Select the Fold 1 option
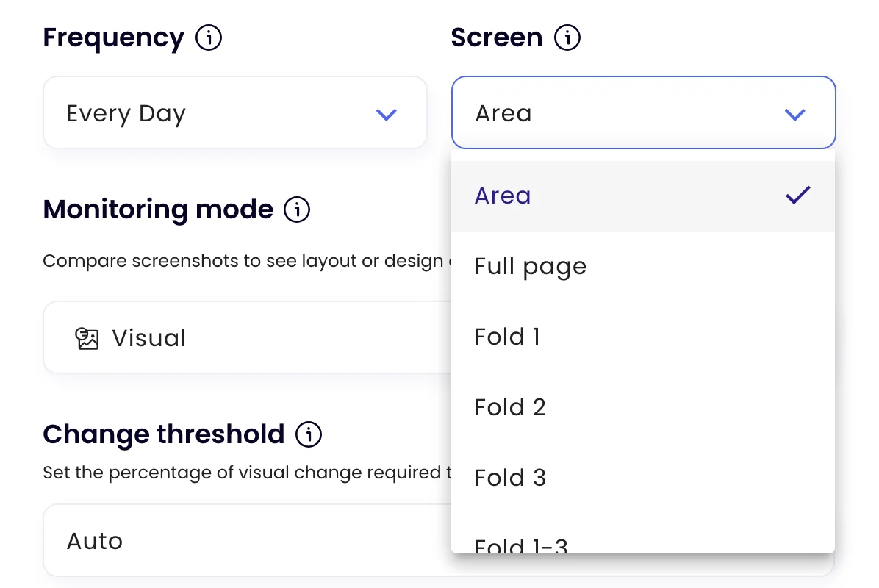 point(643,337)
